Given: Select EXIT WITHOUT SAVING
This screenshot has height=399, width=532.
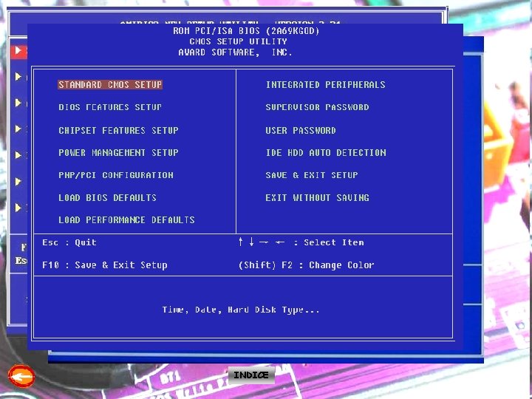Looking at the screenshot, I should click(x=317, y=197).
